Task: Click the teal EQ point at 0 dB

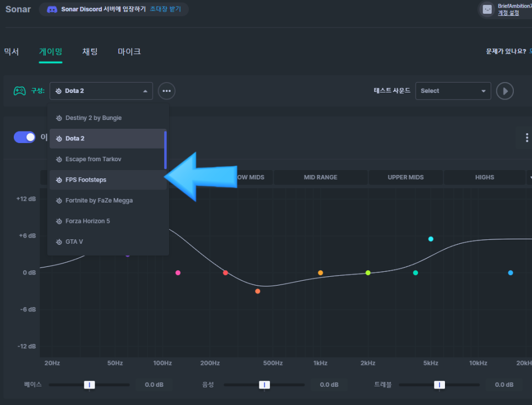Action: [x=415, y=273]
